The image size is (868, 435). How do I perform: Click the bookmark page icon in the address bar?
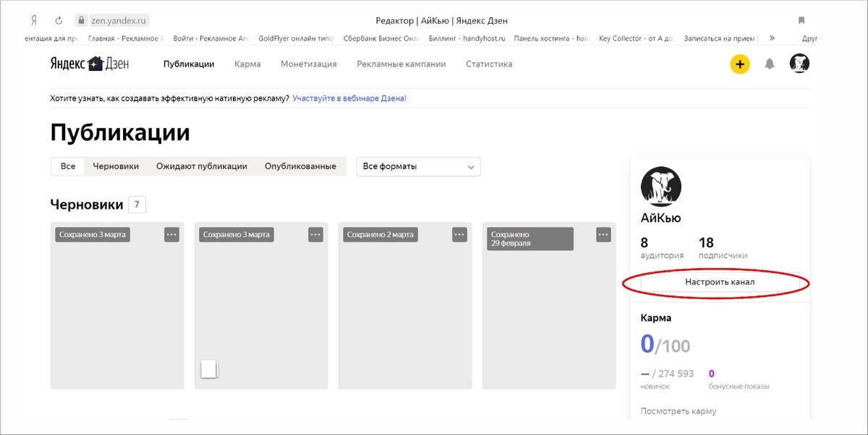(801, 20)
